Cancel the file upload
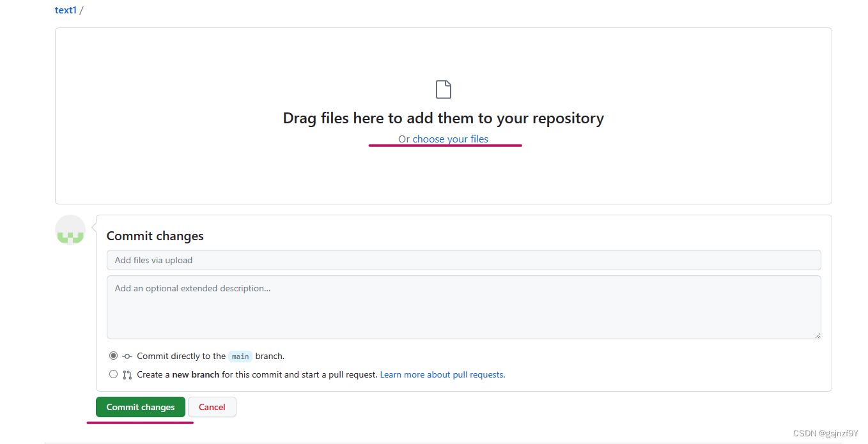 (x=212, y=406)
